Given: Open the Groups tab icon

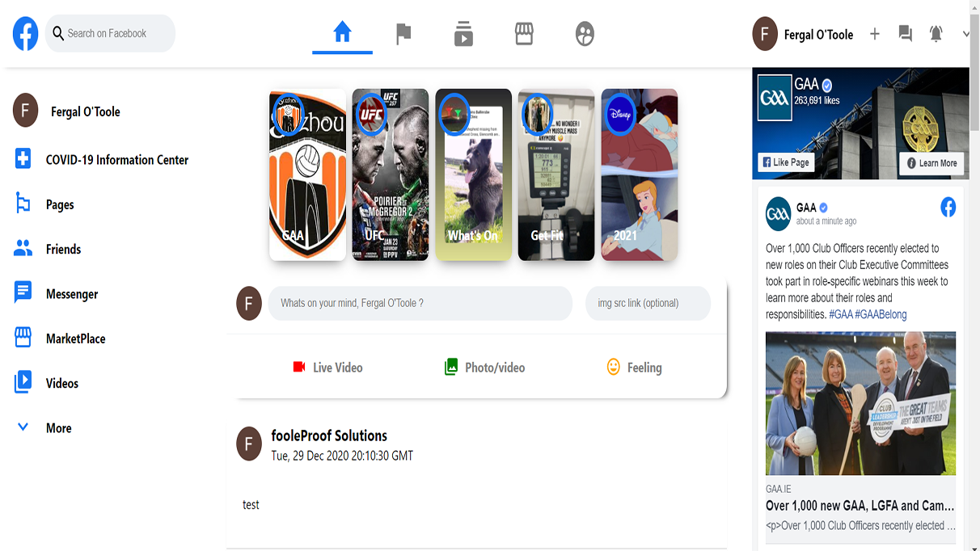Looking at the screenshot, I should [x=585, y=34].
